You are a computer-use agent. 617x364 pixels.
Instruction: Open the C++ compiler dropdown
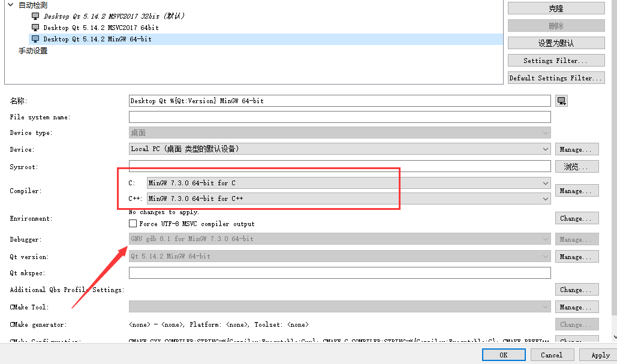click(x=348, y=198)
